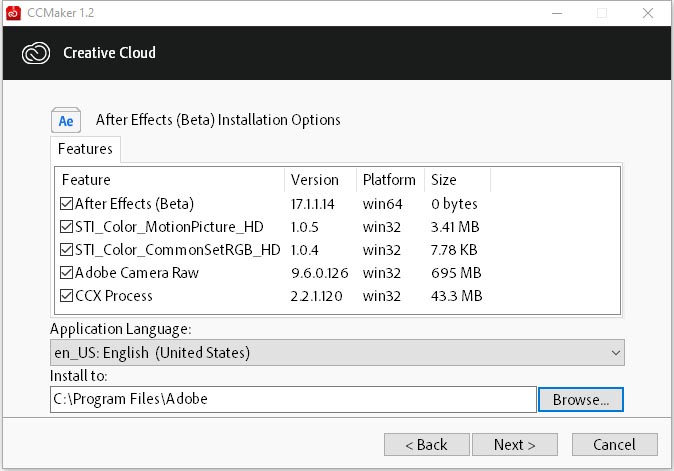This screenshot has width=674, height=471.
Task: Click the Size column header
Action: (457, 180)
